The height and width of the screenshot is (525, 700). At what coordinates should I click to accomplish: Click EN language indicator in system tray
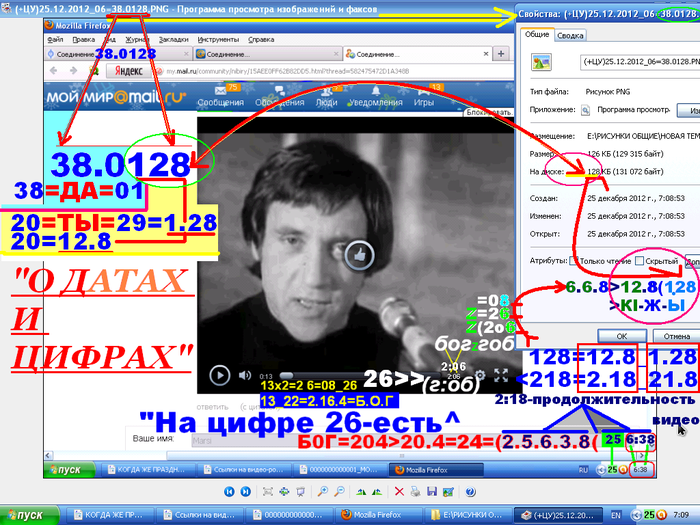(x=616, y=515)
